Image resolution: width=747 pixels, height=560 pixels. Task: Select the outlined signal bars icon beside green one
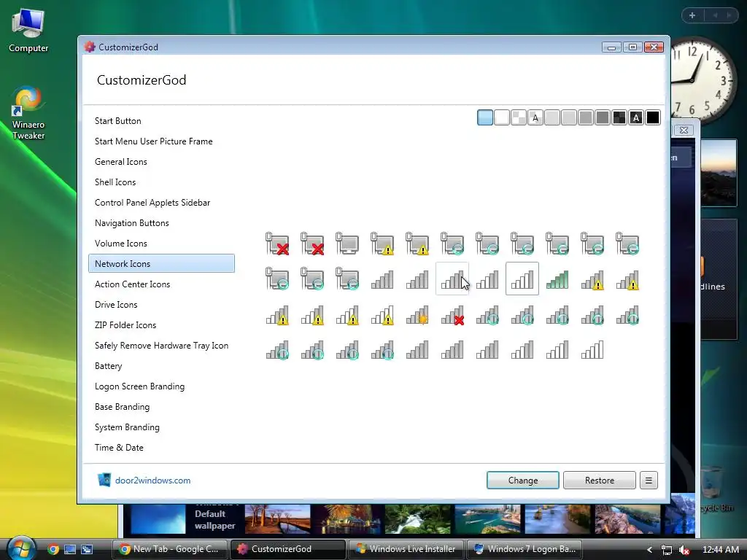(x=522, y=279)
